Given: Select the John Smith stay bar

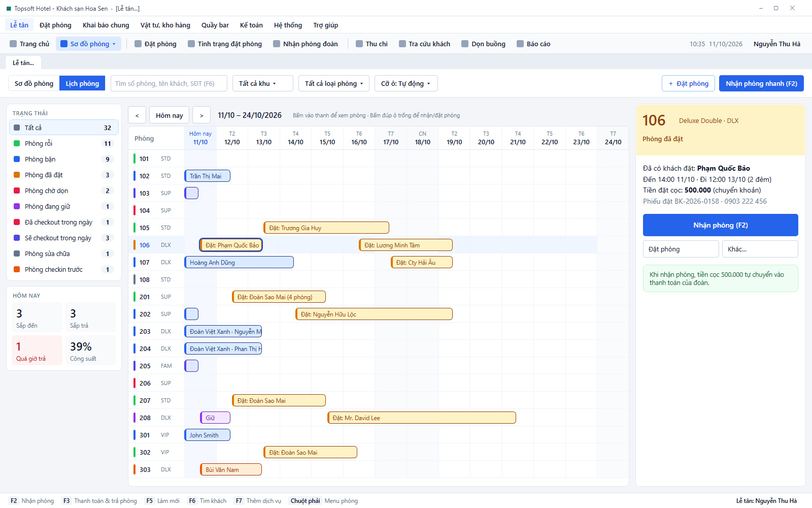Looking at the screenshot, I should click(x=207, y=435).
